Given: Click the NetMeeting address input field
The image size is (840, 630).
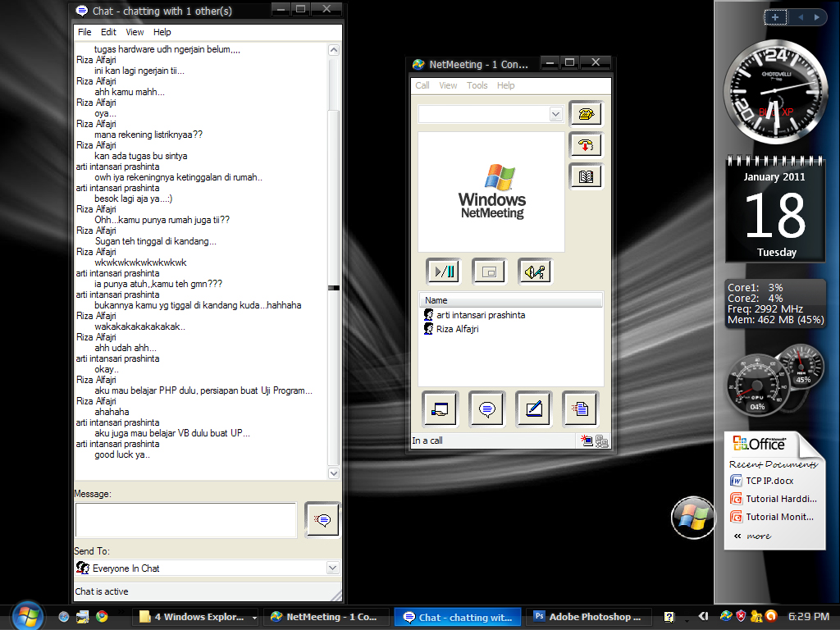Looking at the screenshot, I should pos(484,114).
